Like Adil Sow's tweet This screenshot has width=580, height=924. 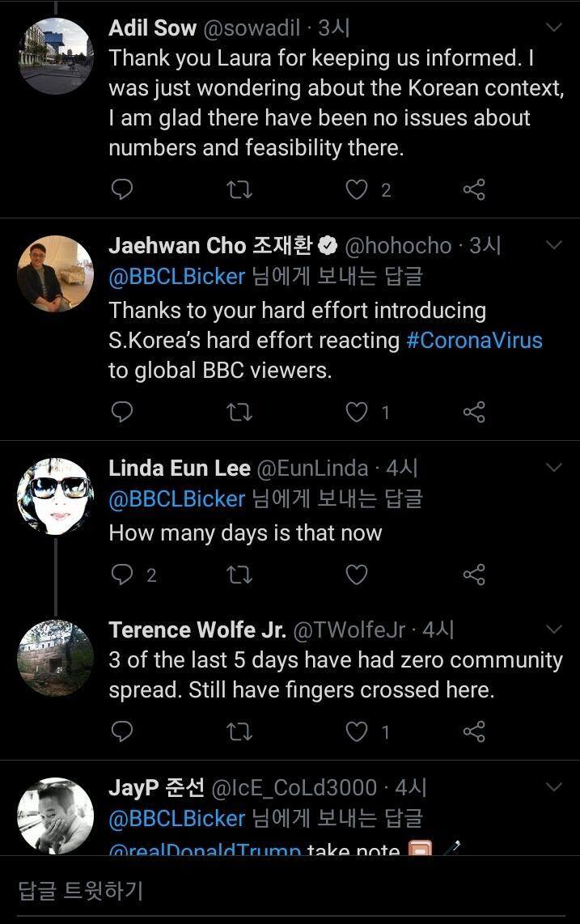click(x=357, y=189)
